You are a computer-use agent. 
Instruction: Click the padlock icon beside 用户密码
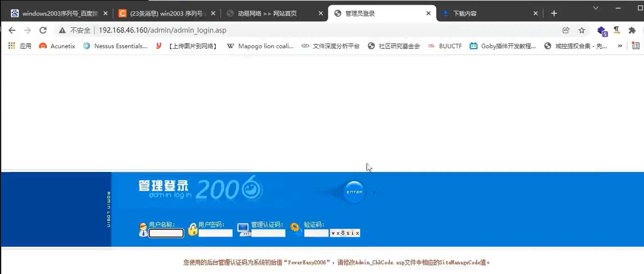click(x=192, y=230)
